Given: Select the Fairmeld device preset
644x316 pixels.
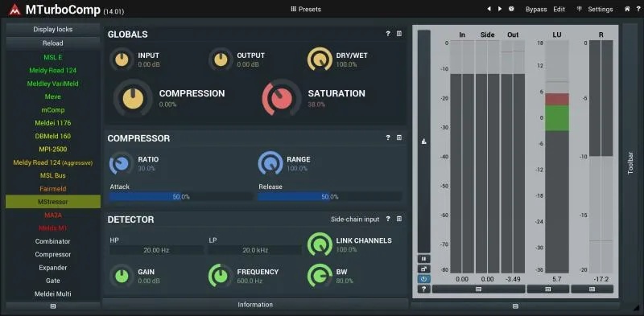Looking at the screenshot, I should coord(53,189).
